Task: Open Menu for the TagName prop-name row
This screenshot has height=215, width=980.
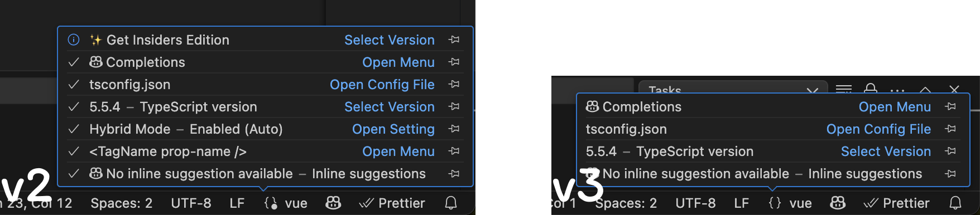Action: point(398,151)
